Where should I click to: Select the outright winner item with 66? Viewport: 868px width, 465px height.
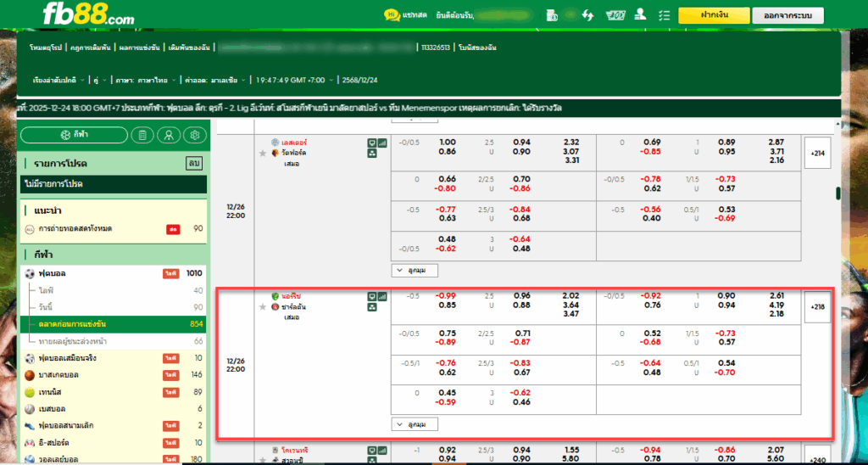click(114, 341)
